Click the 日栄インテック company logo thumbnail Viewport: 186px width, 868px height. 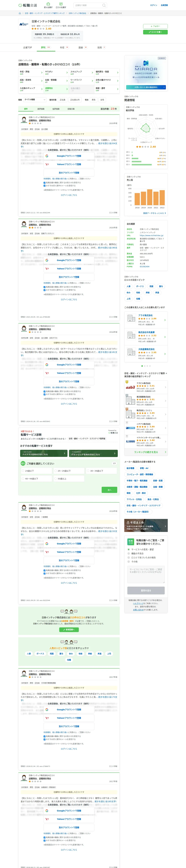click(24, 24)
